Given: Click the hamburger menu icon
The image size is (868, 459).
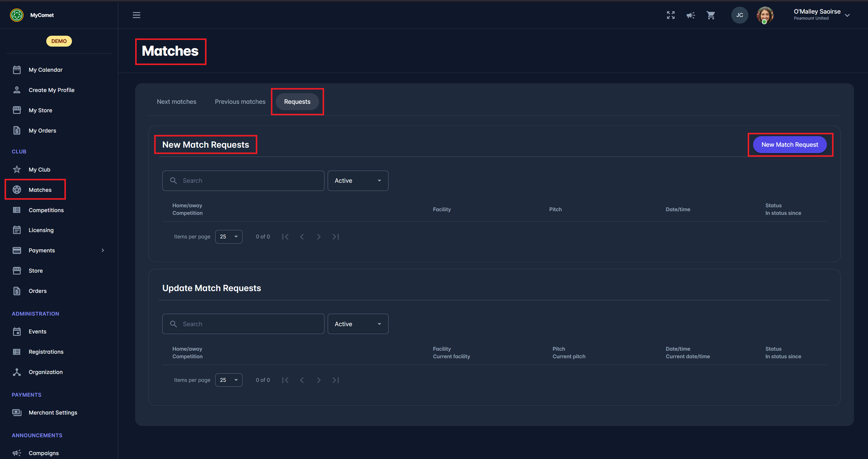Looking at the screenshot, I should tap(136, 15).
